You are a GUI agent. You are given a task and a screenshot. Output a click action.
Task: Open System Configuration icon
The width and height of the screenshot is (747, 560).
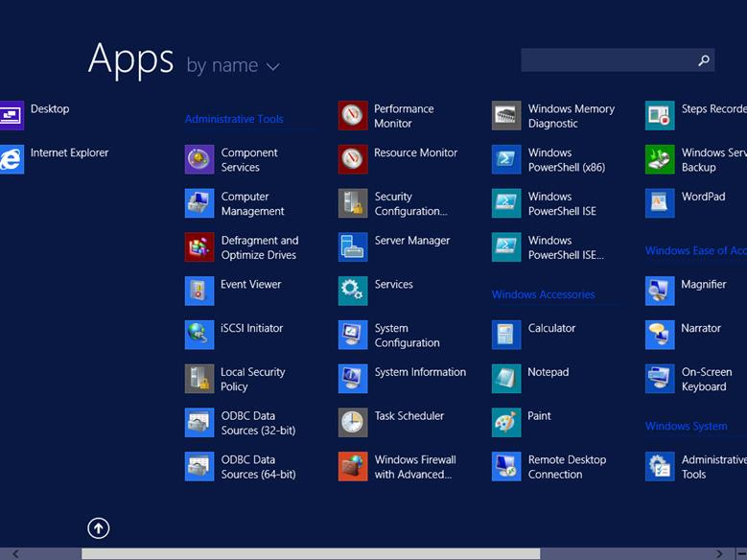(353, 335)
